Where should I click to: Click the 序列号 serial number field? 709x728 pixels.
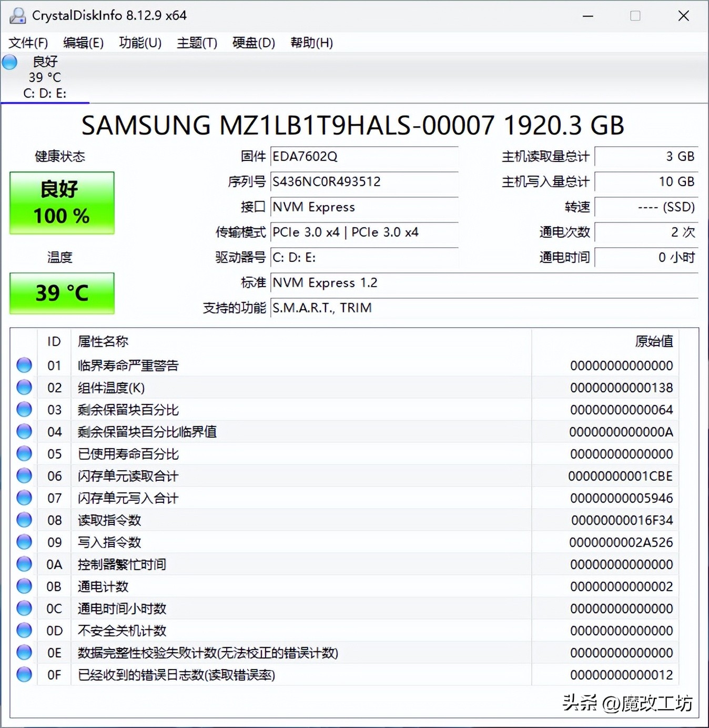(363, 181)
